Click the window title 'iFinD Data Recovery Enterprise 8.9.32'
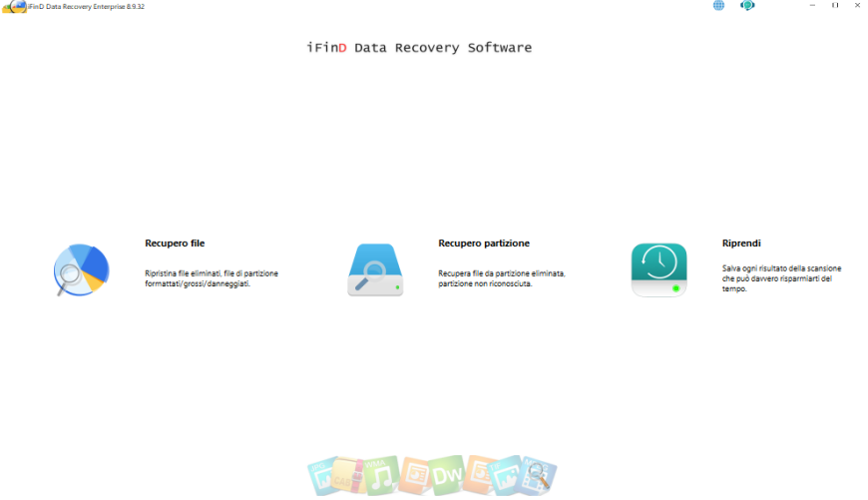The width and height of the screenshot is (868, 500). 87,7
